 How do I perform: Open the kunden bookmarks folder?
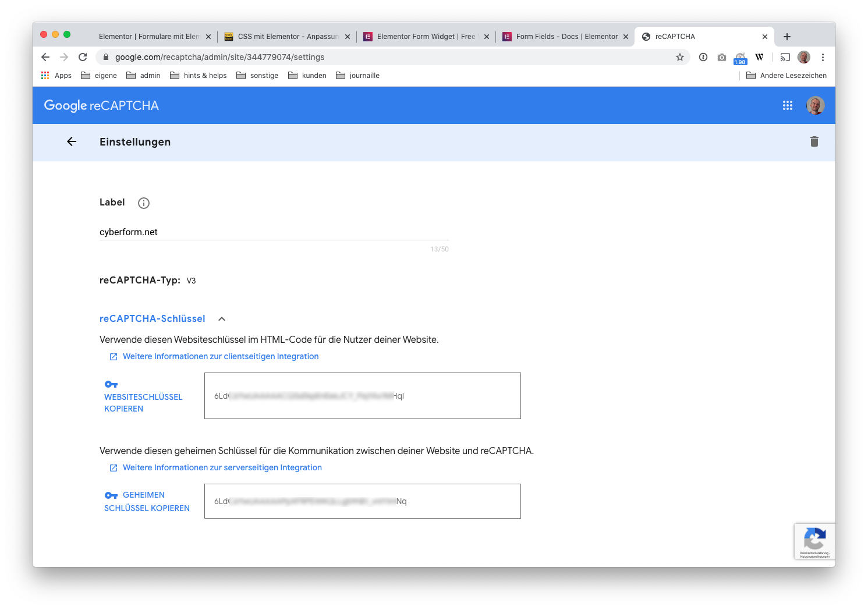[x=307, y=76]
